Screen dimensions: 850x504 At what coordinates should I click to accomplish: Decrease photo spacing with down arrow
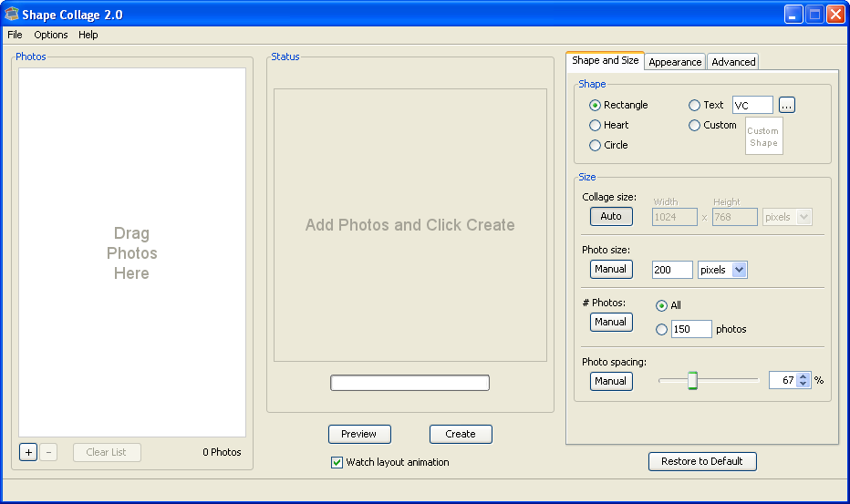[803, 385]
